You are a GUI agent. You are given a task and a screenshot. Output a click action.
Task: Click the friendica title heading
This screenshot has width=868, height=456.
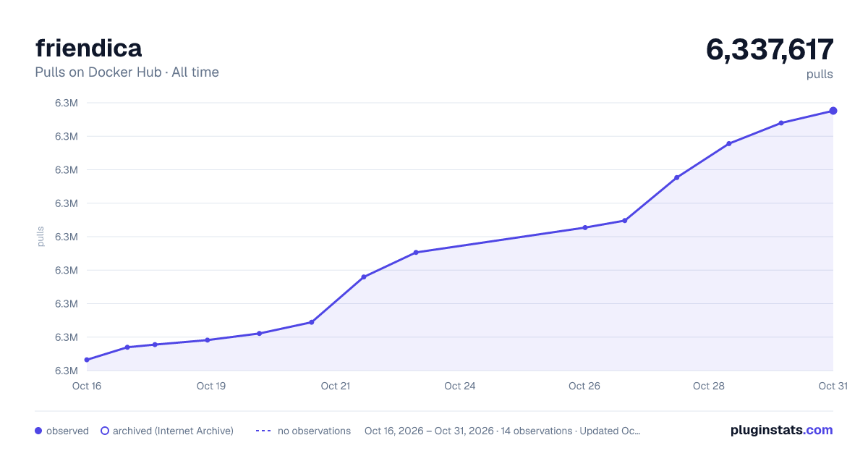pyautogui.click(x=88, y=48)
